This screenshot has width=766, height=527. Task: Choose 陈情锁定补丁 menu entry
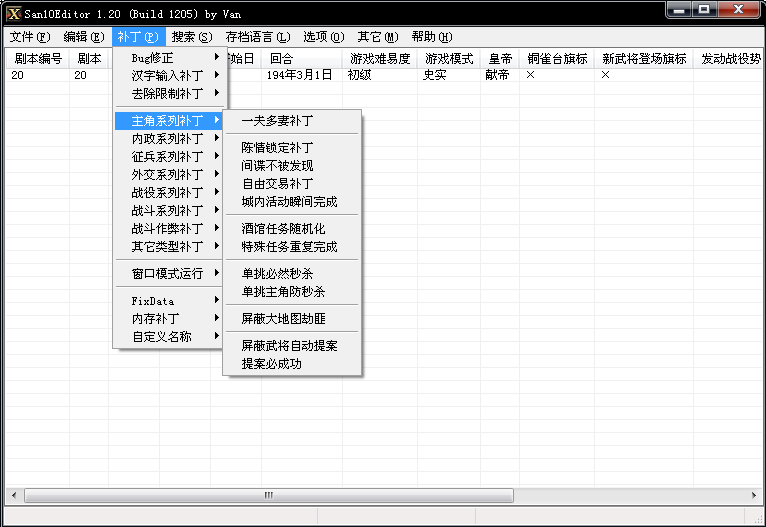277,148
